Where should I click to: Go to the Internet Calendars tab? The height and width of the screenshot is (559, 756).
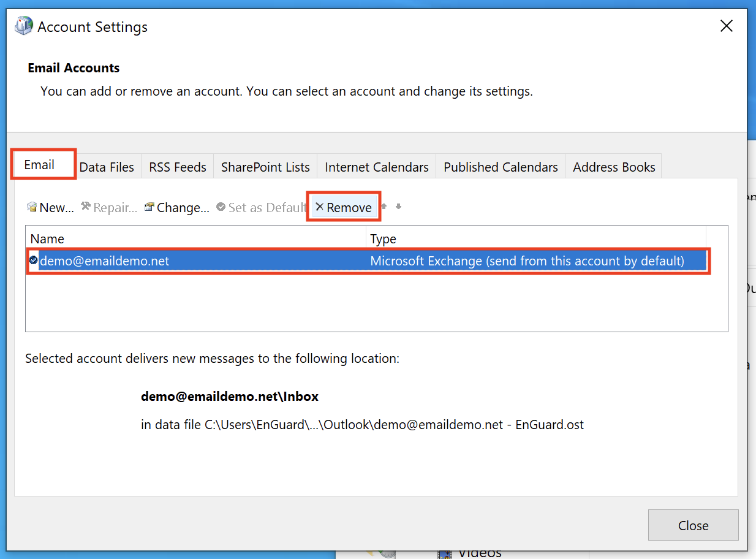(376, 167)
